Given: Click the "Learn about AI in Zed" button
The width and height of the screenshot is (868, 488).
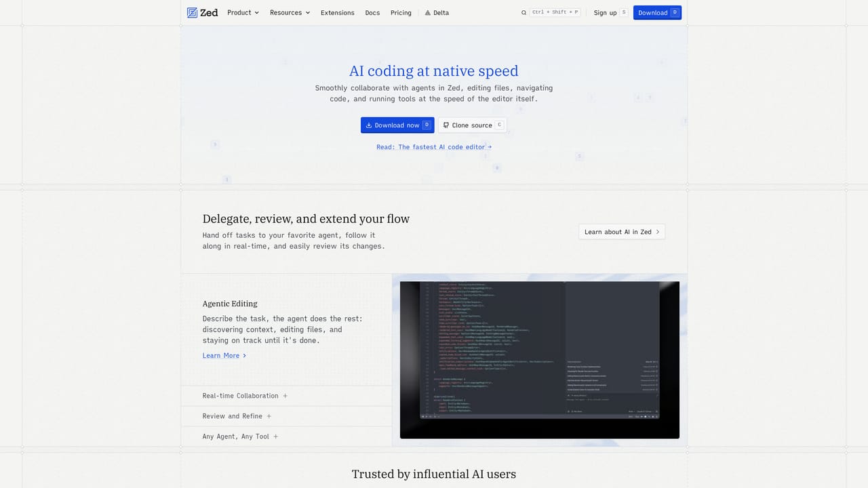Looking at the screenshot, I should pos(622,232).
